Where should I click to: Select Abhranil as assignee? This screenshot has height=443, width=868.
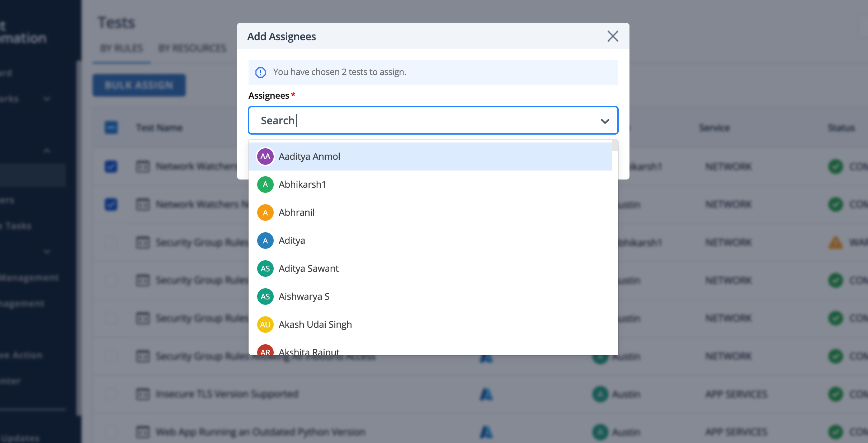(x=297, y=213)
